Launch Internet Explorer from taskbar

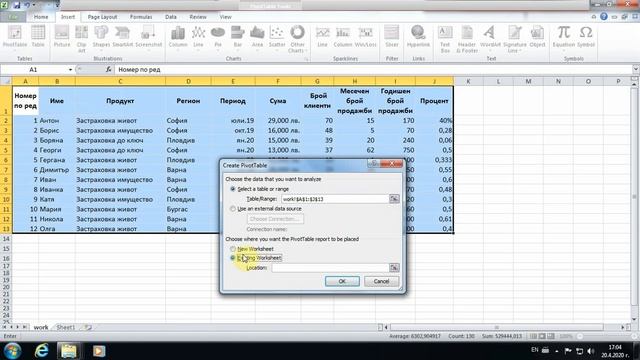(41, 351)
